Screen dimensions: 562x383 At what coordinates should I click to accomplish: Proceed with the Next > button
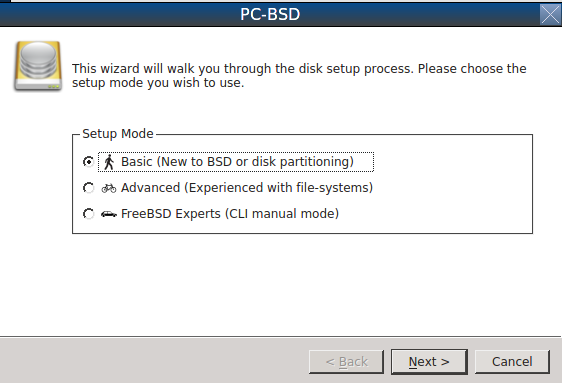tap(429, 362)
